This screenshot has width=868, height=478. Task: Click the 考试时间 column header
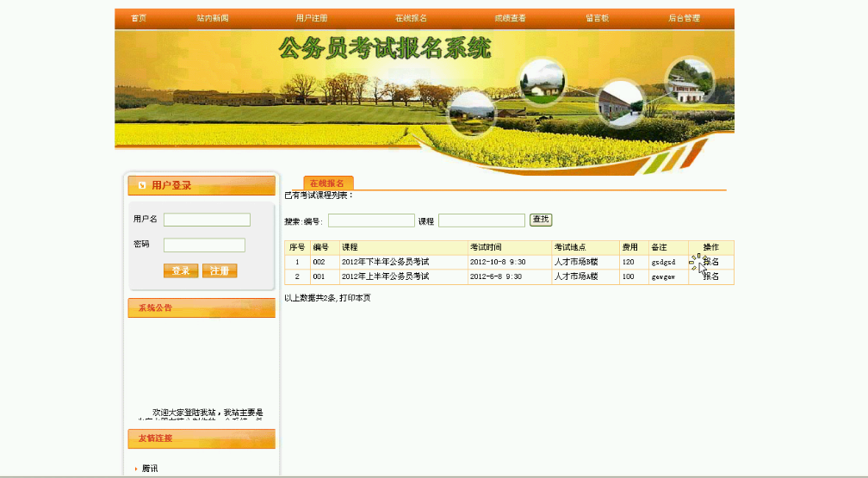tap(510, 247)
